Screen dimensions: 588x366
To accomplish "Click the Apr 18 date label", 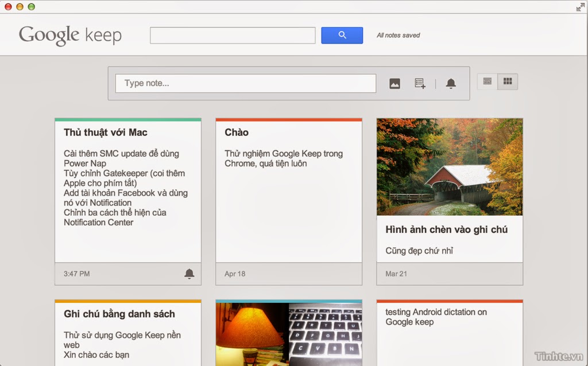I will point(235,274).
